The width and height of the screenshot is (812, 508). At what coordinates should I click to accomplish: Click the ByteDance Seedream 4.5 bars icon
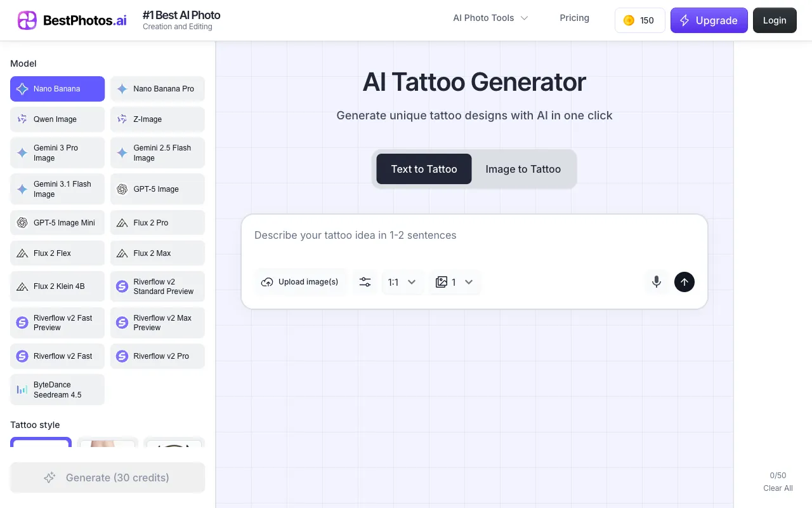click(x=22, y=390)
